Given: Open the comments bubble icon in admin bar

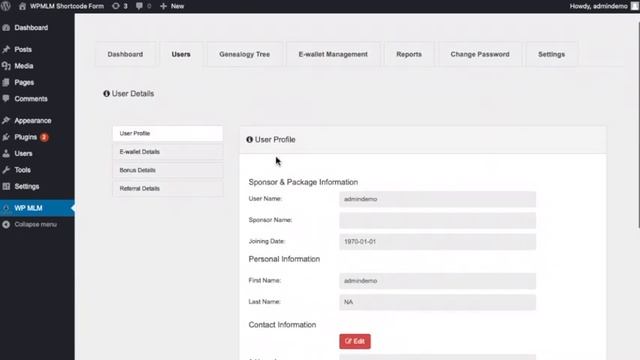Looking at the screenshot, I should (x=139, y=6).
